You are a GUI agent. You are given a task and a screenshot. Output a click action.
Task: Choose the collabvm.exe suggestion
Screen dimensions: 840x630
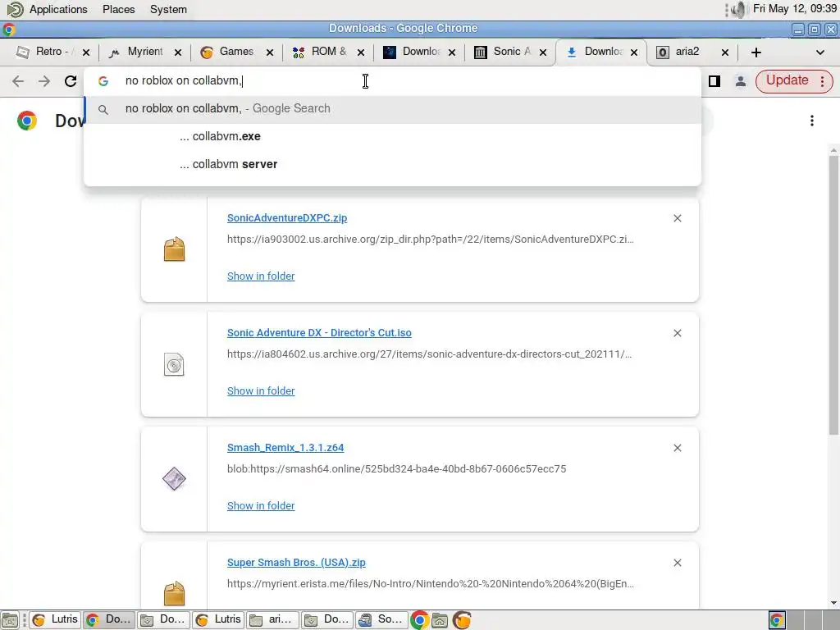(x=393, y=137)
